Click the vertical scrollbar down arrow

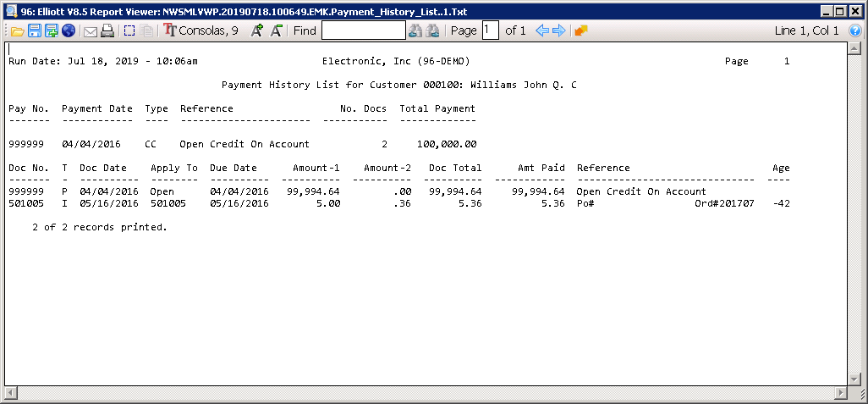tap(853, 379)
